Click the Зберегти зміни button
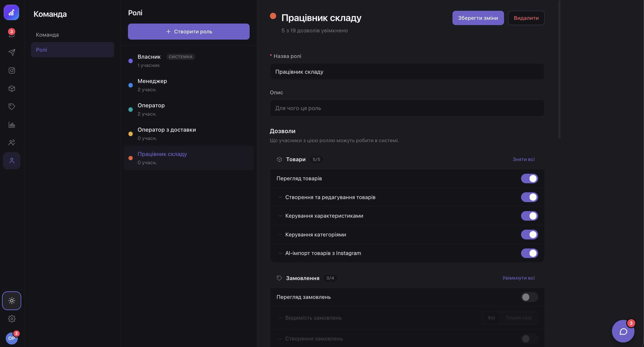The height and width of the screenshot is (347, 644). tap(478, 18)
